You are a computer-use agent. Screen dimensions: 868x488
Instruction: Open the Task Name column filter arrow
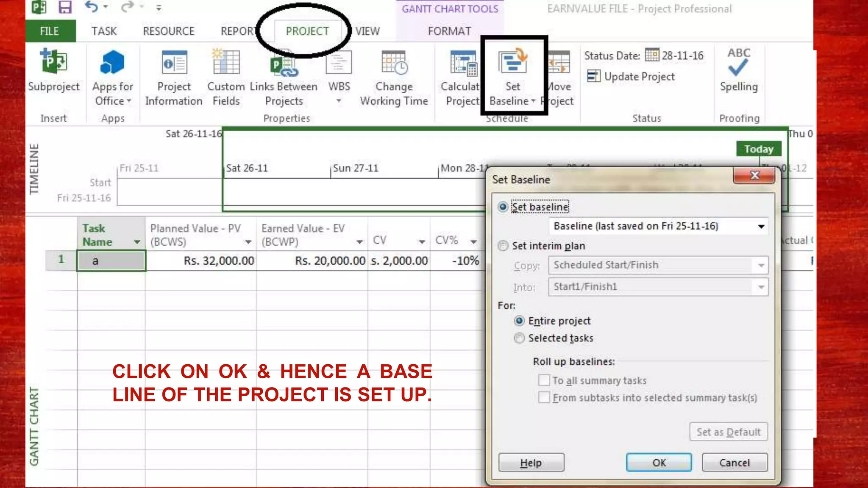(137, 242)
